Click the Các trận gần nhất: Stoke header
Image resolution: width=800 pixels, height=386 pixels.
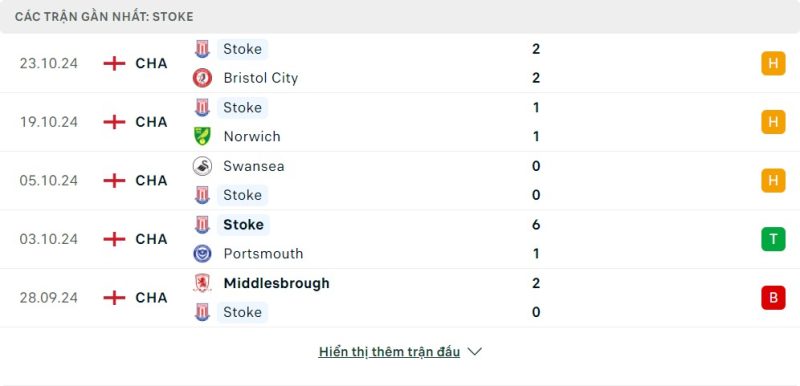[x=104, y=17]
